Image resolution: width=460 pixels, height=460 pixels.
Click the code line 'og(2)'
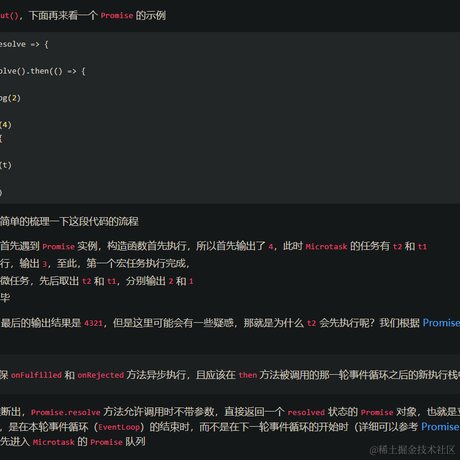[x=10, y=98]
